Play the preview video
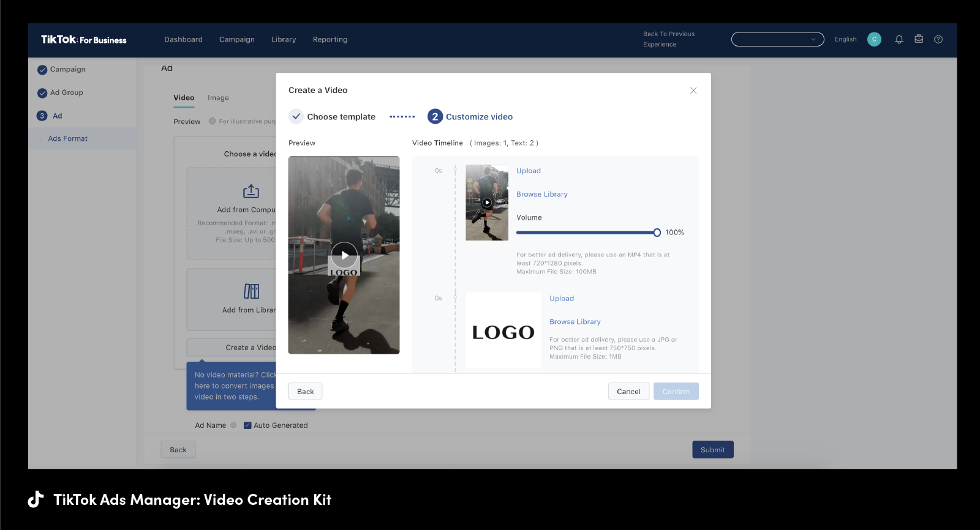Screen dimensions: 980x530 coord(344,255)
